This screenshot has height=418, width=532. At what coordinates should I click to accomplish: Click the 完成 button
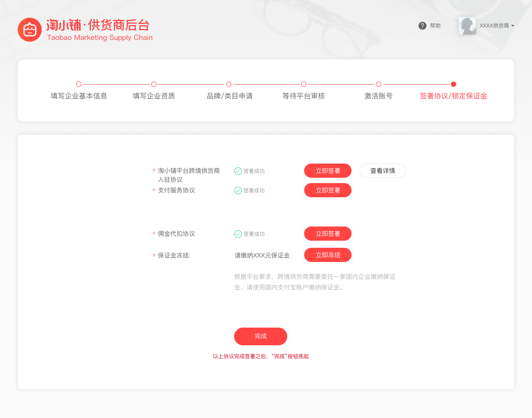point(261,336)
